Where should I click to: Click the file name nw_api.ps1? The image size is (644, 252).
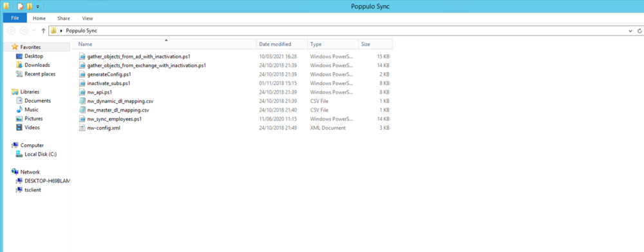tap(99, 92)
